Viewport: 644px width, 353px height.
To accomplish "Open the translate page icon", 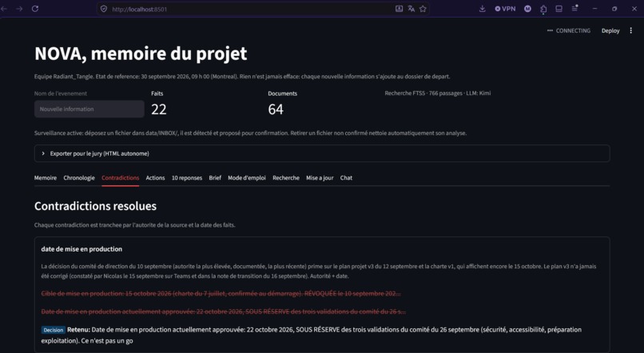I will [411, 9].
